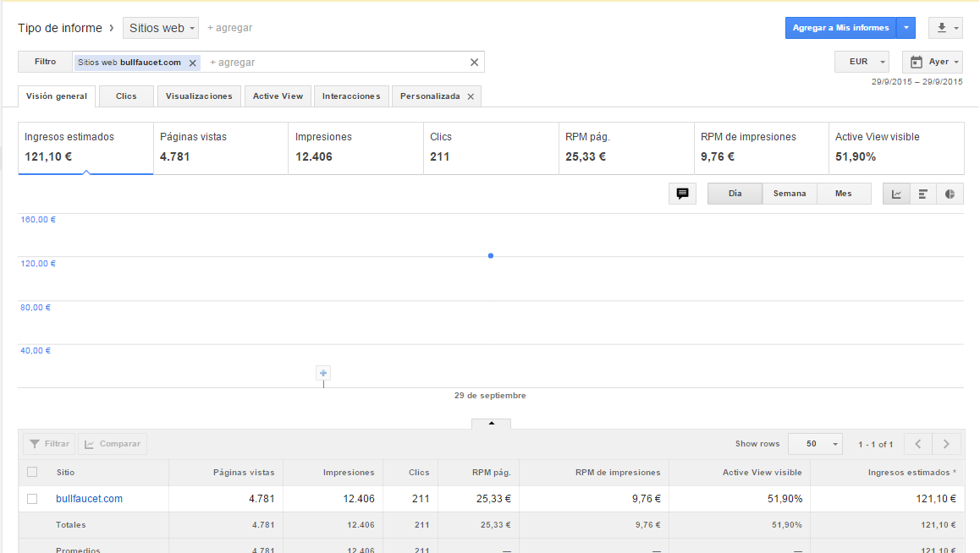Image resolution: width=980 pixels, height=553 pixels.
Task: Click the Filtrar funnel button
Action: [49, 444]
